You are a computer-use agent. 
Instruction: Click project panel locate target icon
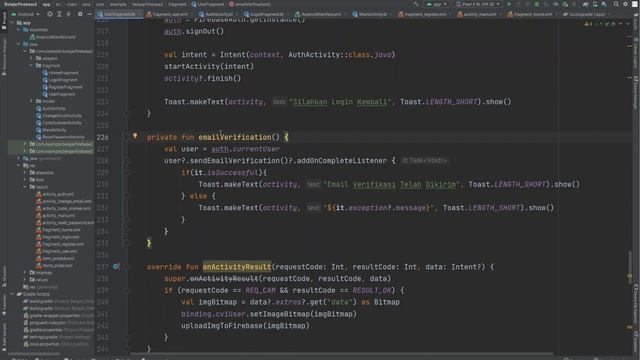[50, 14]
